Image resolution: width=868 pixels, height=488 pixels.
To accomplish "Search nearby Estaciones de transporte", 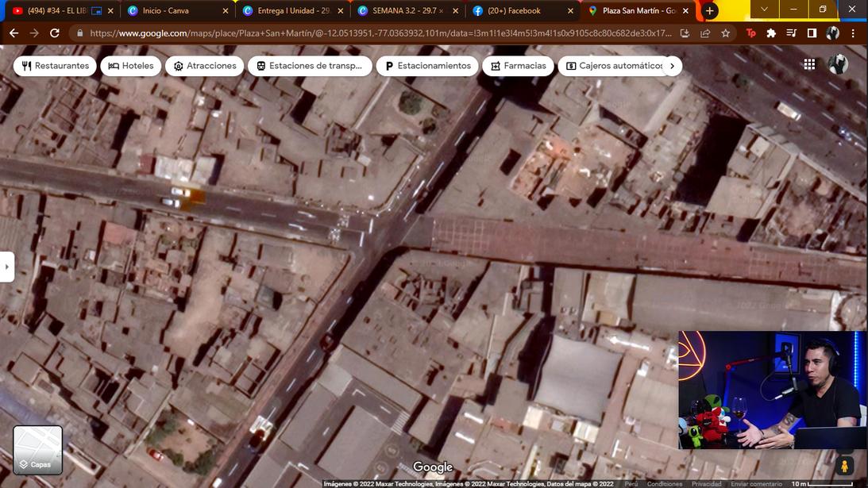I will point(310,66).
